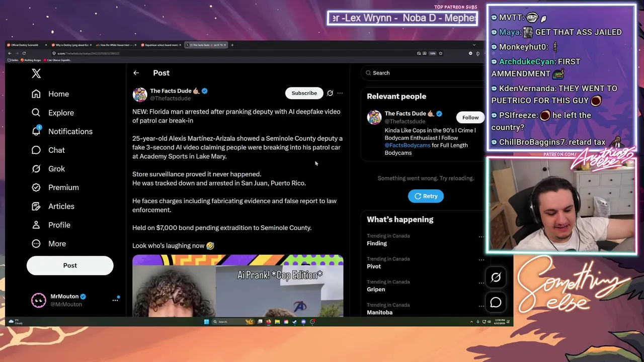
Task: Open the X logo home icon
Action: pyautogui.click(x=36, y=73)
